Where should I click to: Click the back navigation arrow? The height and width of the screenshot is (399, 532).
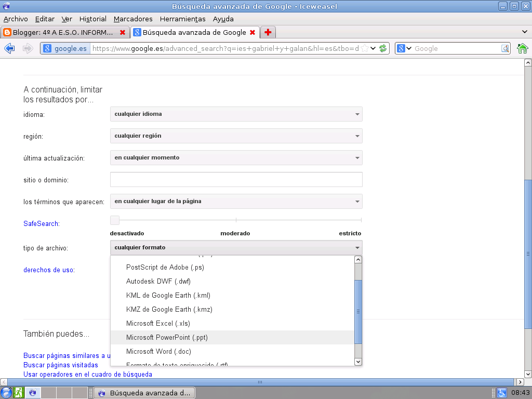9,48
